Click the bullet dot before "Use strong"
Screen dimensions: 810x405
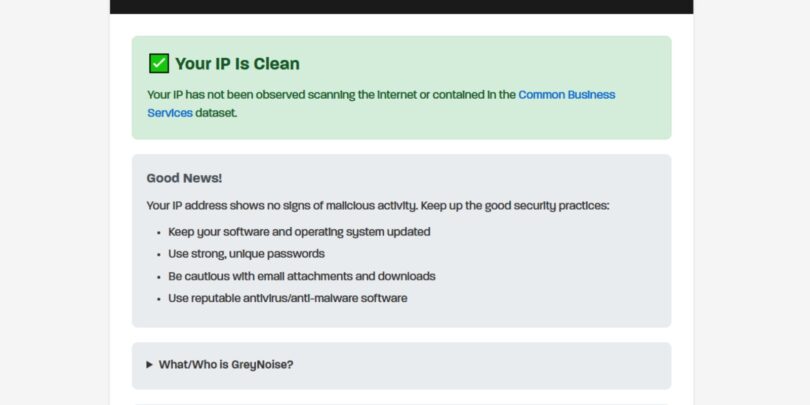tap(159, 254)
